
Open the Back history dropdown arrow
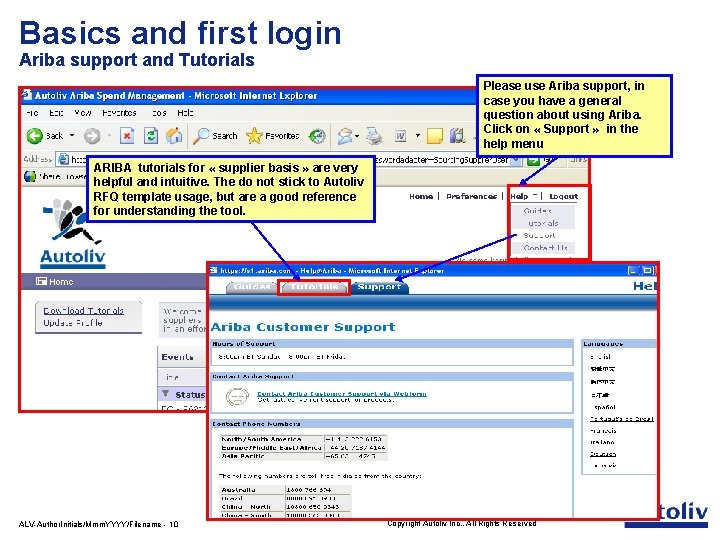tap(72, 135)
